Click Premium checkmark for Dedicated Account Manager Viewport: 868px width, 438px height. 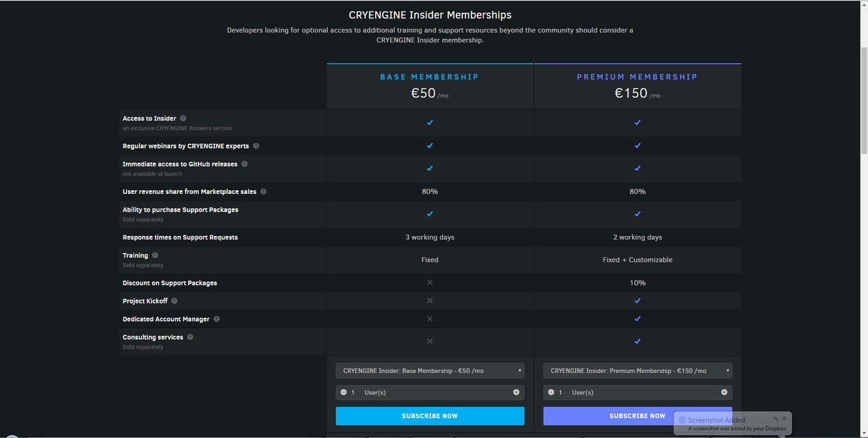[x=637, y=319]
